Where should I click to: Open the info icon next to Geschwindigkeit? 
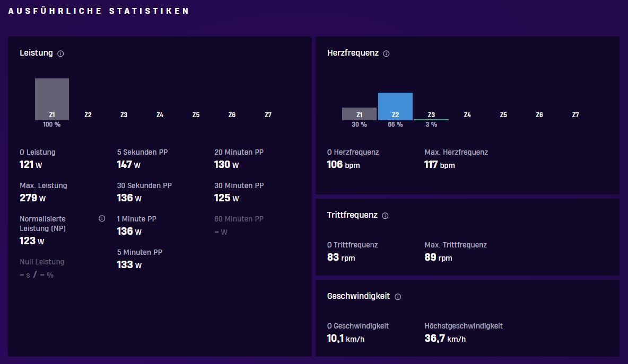point(398,297)
